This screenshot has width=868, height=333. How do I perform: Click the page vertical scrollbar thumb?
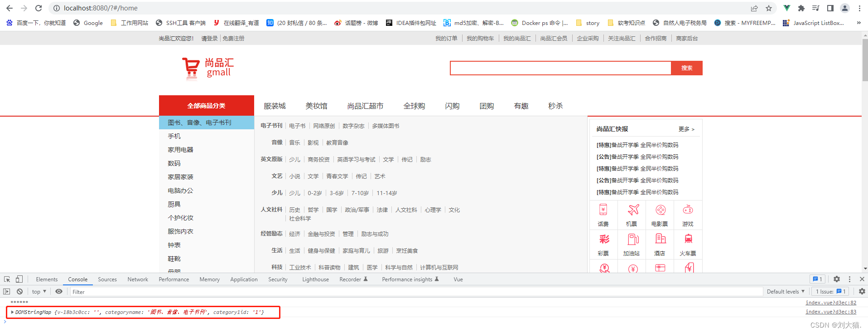coord(865,60)
